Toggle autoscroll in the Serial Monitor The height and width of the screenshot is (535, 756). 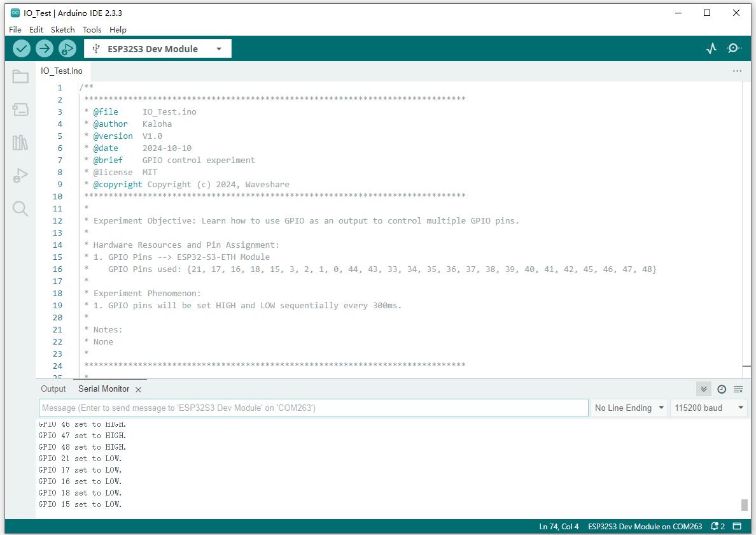pyautogui.click(x=703, y=389)
